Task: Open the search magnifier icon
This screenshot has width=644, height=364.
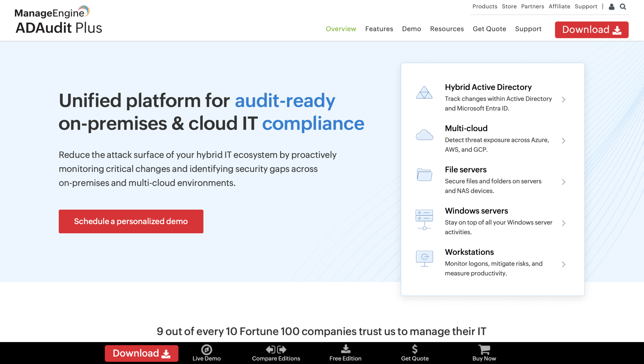Action: 623,6
